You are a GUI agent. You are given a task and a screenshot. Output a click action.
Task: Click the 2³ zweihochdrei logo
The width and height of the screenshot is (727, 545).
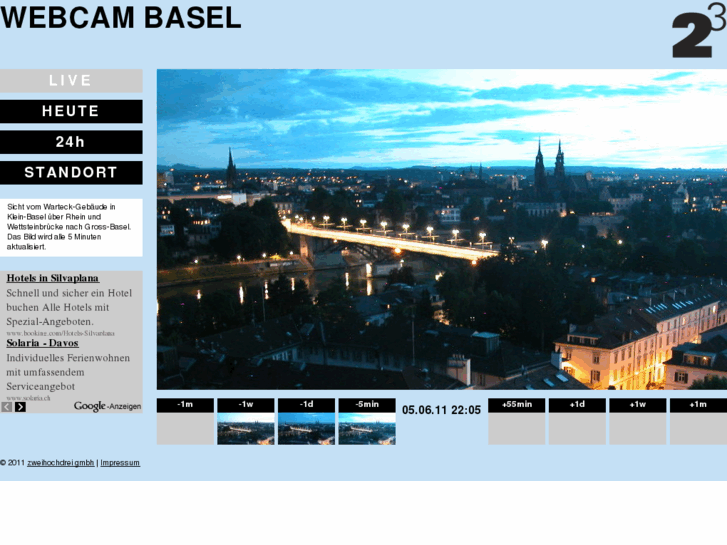[x=699, y=30]
